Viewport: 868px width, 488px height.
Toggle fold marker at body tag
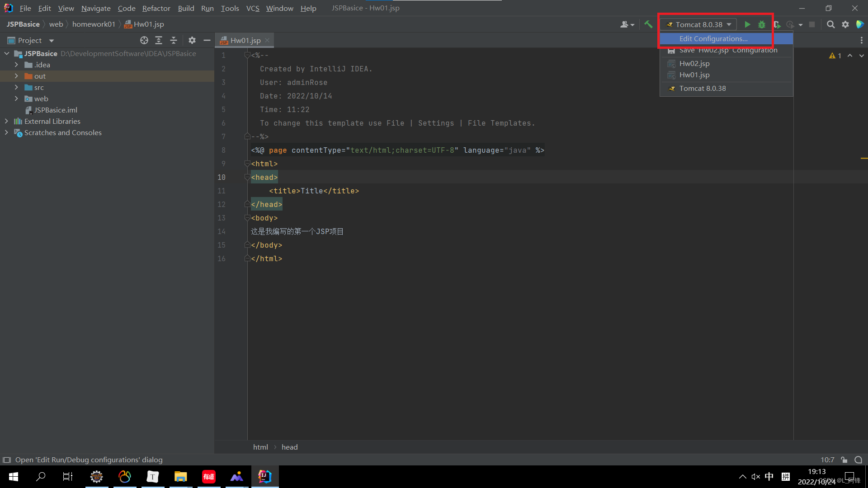[247, 218]
